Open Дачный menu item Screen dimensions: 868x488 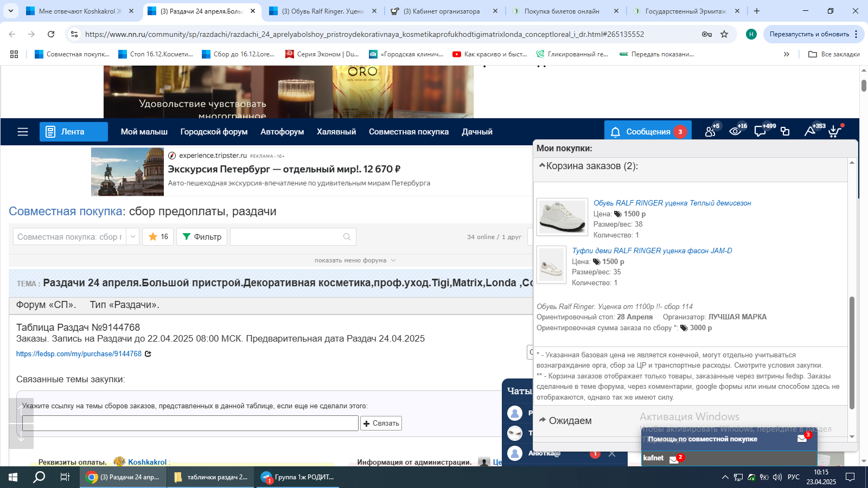(x=477, y=132)
